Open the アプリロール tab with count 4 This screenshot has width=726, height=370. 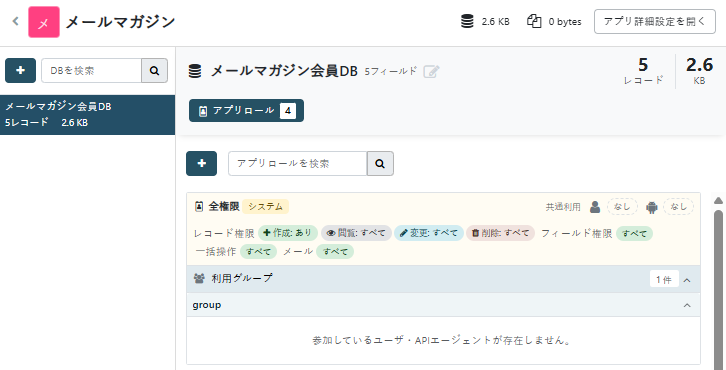(246, 111)
